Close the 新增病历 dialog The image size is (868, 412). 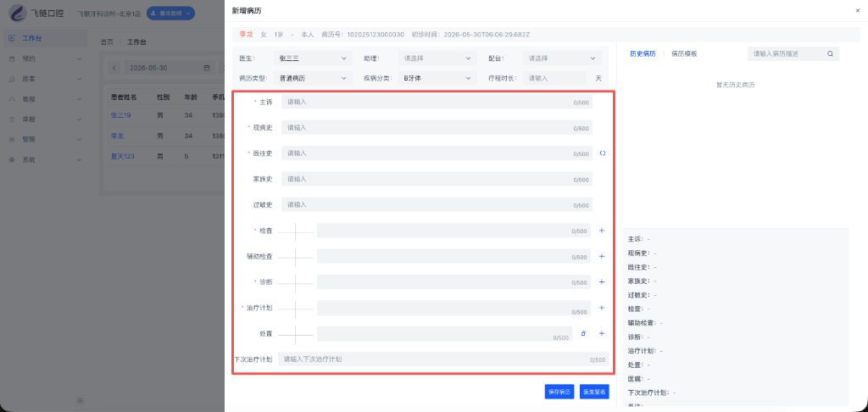pyautogui.click(x=858, y=10)
